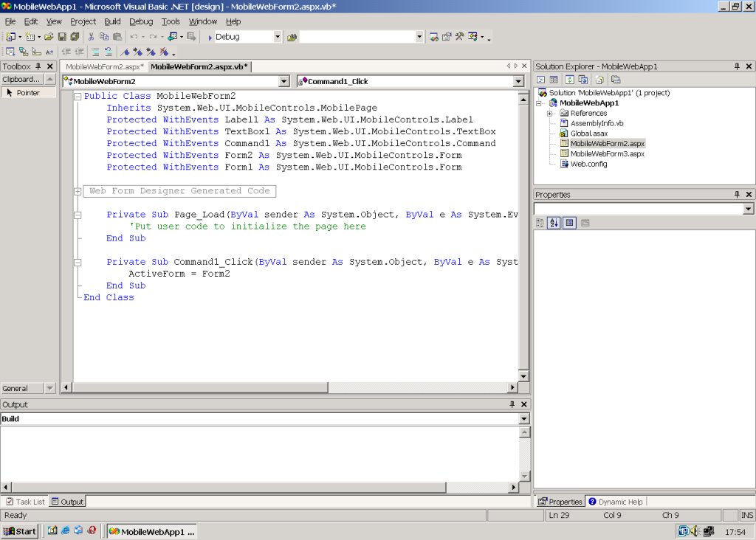
Task: Click Show All Files icon in Solution Explorer
Action: click(599, 80)
